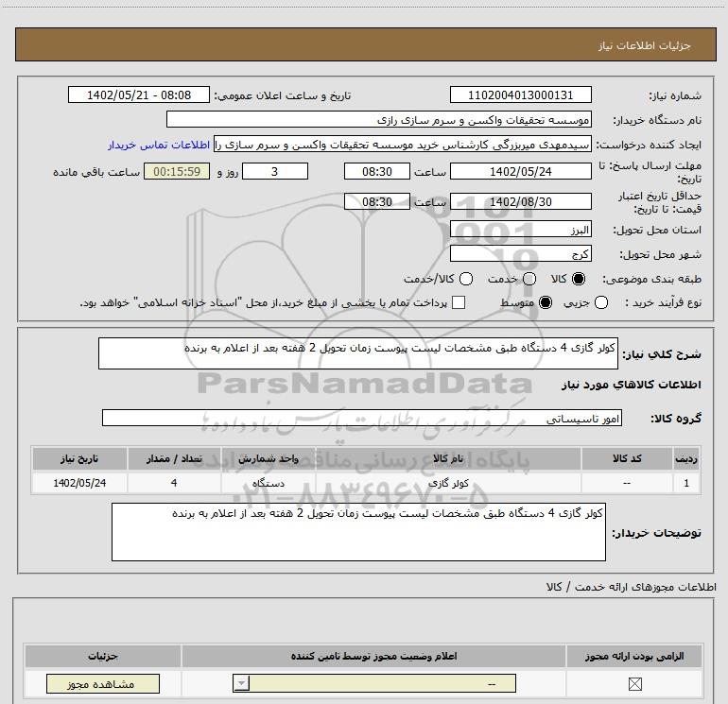Click the need date cell 1402/05/24
Screen dimensions: 728x704
click(x=79, y=483)
